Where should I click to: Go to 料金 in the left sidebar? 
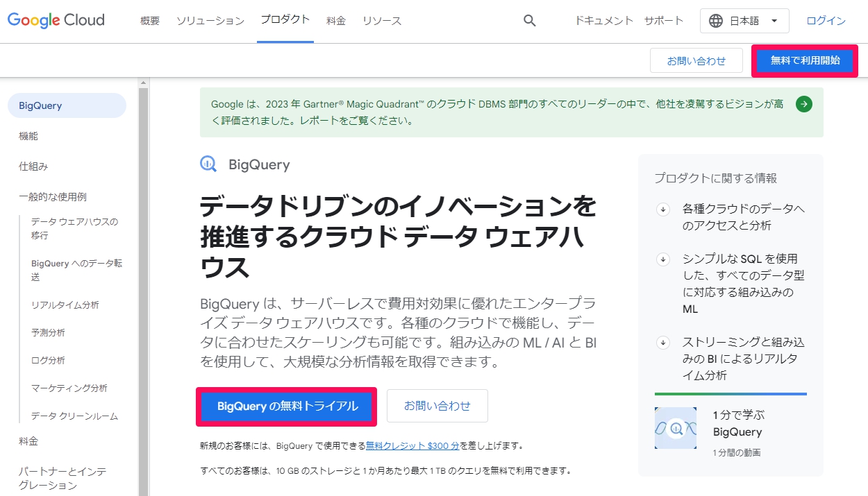(28, 441)
